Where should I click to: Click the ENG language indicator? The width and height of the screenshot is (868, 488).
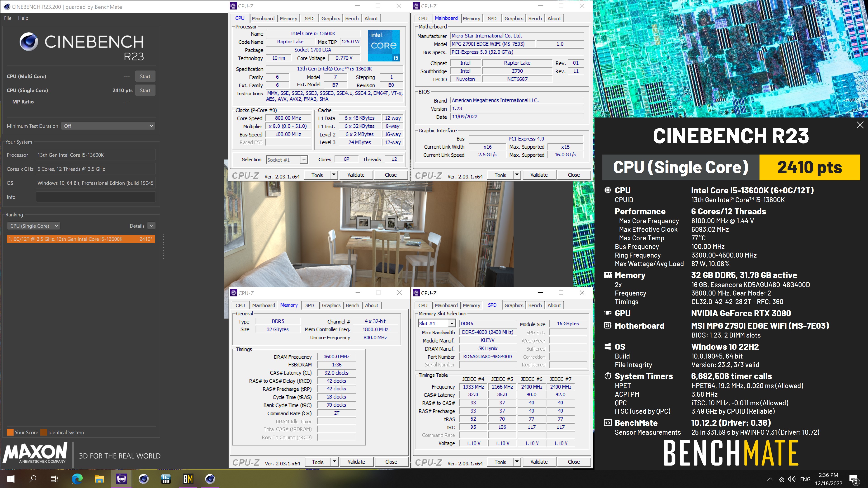[x=805, y=479]
